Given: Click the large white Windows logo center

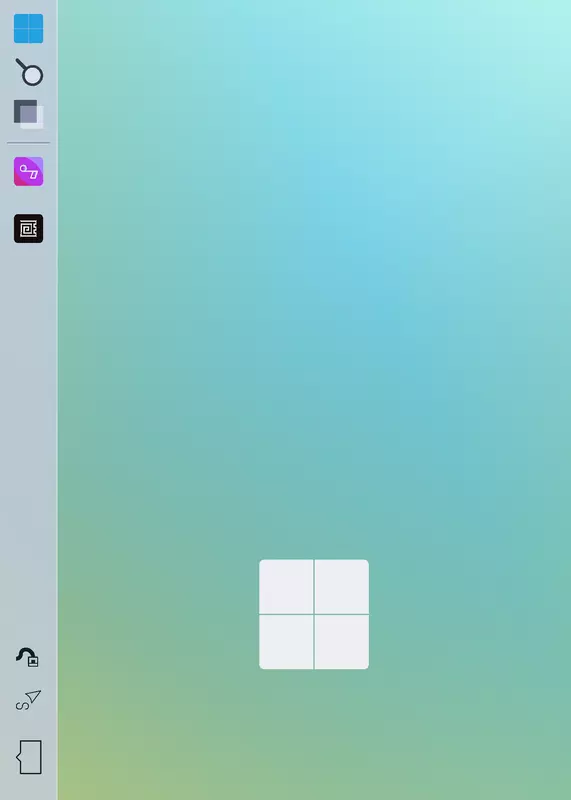Looking at the screenshot, I should coord(314,614).
